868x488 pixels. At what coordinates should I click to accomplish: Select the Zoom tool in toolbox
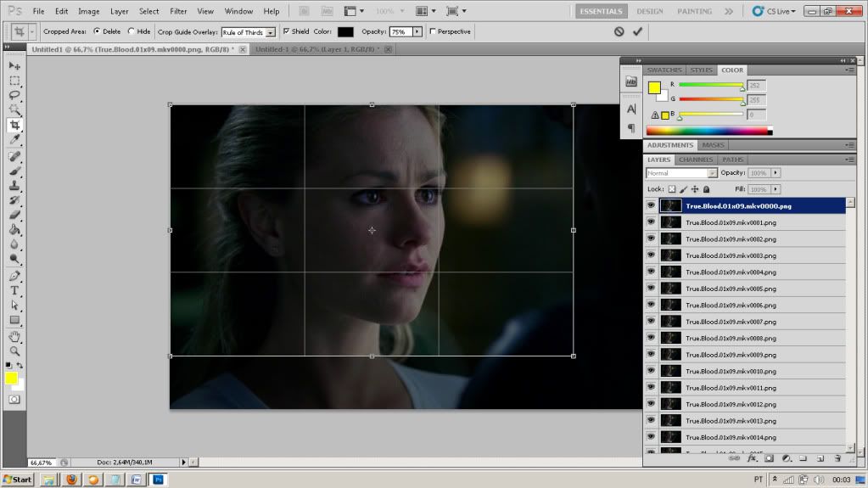[14, 351]
